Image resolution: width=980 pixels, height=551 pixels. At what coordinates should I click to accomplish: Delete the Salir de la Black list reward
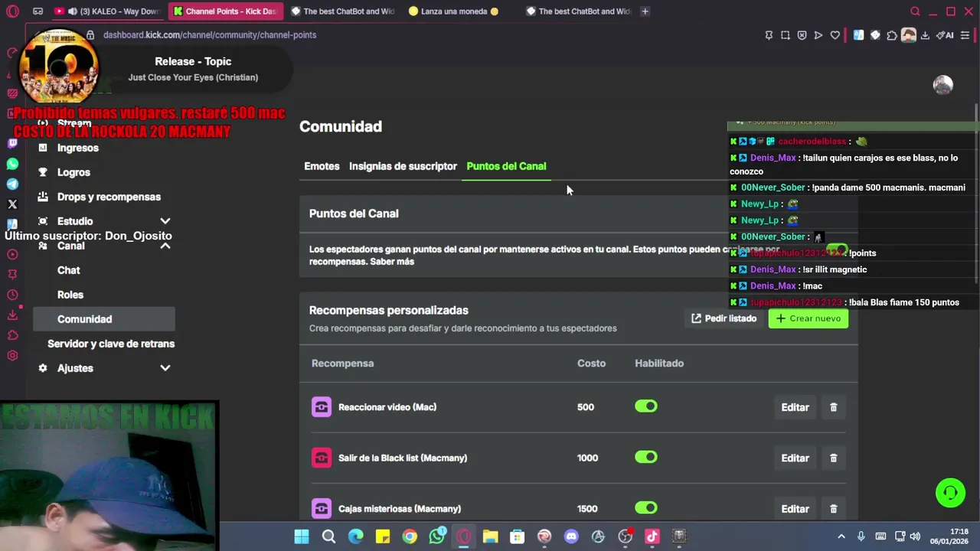pyautogui.click(x=834, y=458)
